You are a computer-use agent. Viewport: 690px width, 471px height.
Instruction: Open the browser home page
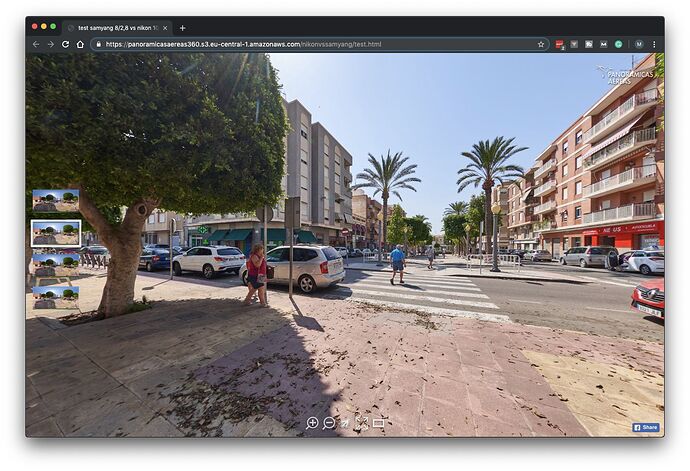(x=80, y=44)
